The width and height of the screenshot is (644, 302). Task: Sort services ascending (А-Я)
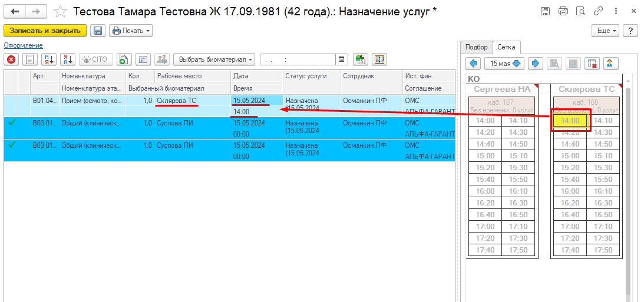[48, 59]
